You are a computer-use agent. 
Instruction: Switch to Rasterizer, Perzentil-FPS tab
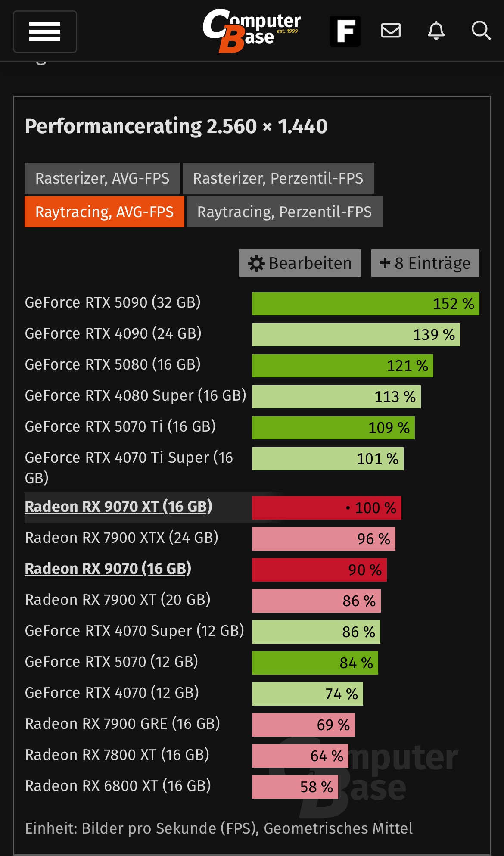[278, 178]
